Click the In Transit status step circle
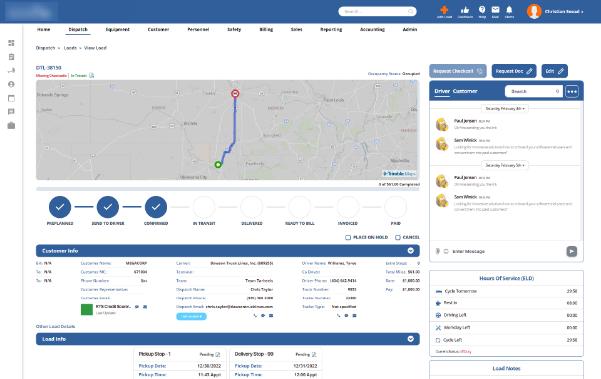Image resolution: width=601 pixels, height=379 pixels. click(204, 207)
